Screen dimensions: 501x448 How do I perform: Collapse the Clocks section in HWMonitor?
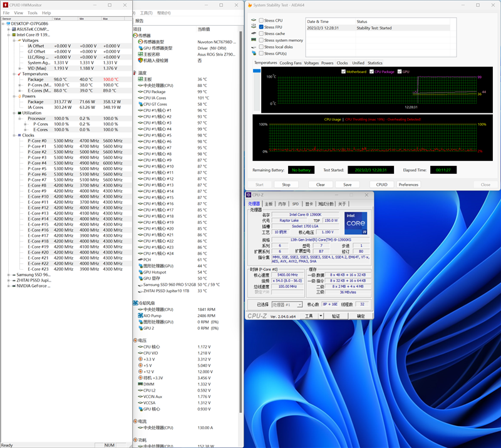(14, 135)
